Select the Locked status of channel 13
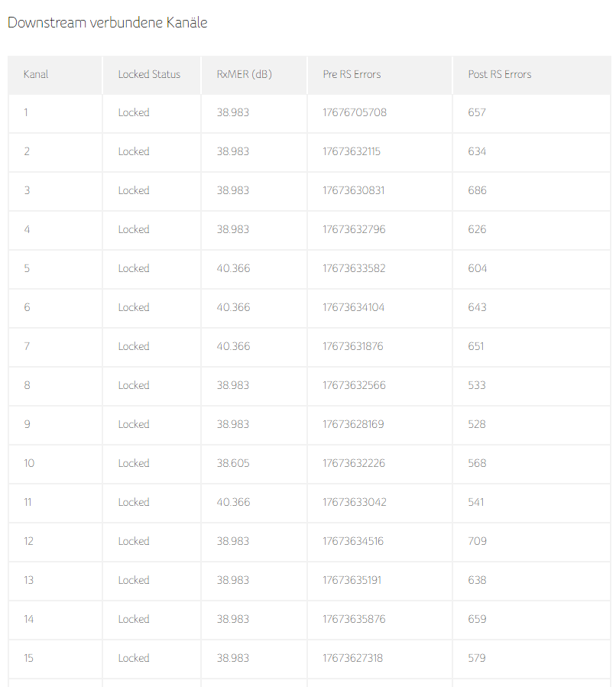 coord(134,580)
